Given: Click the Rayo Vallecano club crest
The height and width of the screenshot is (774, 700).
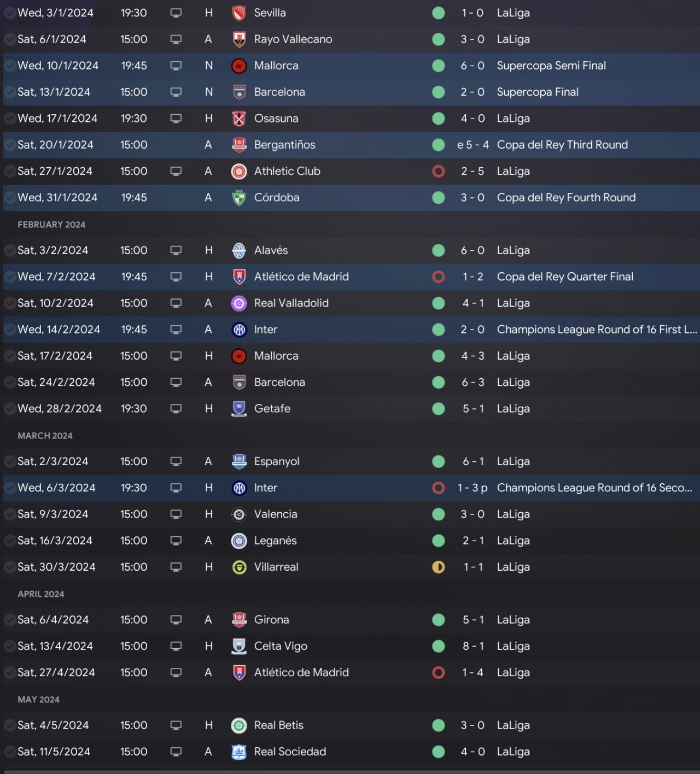Looking at the screenshot, I should click(x=239, y=39).
